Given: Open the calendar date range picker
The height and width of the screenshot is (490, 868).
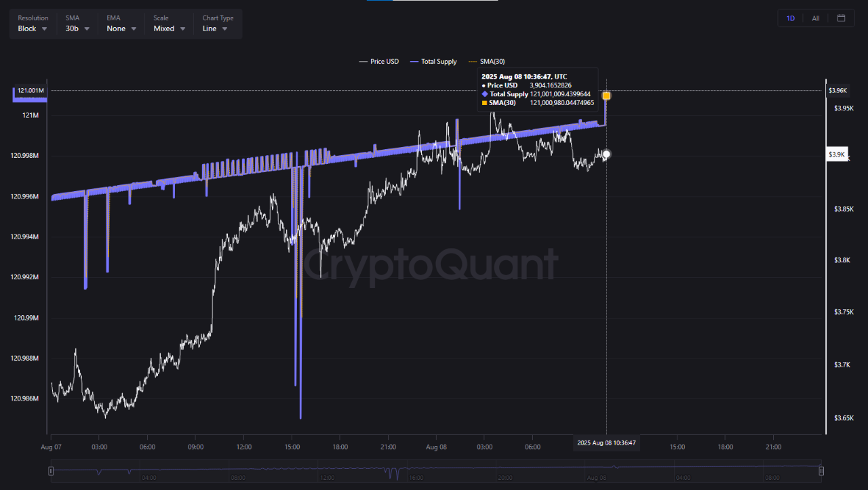Looking at the screenshot, I should tap(841, 18).
